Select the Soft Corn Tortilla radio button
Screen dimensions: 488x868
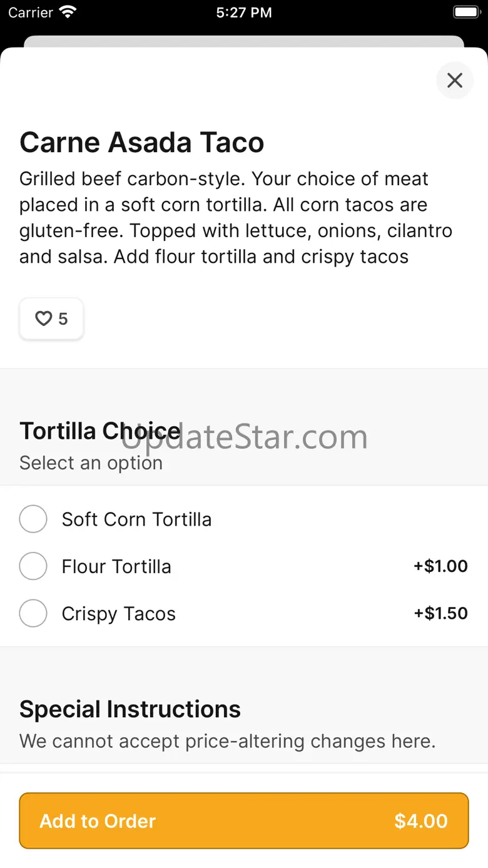(33, 519)
